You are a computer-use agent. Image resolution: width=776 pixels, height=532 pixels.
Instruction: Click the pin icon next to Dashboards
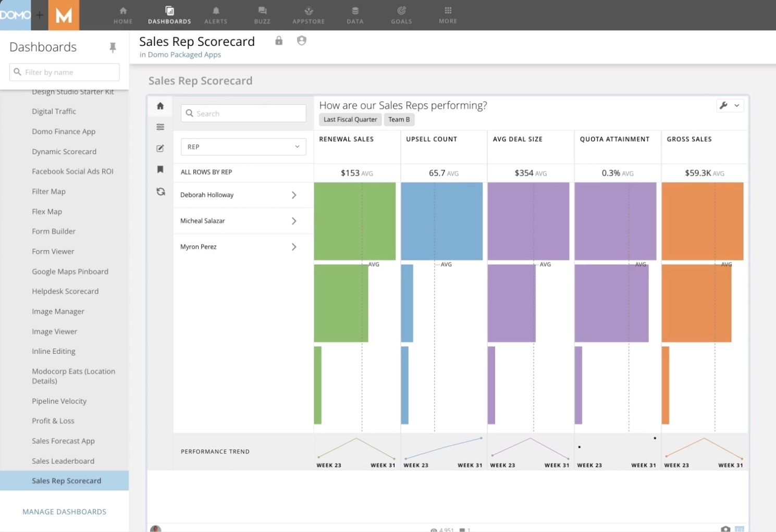[113, 47]
